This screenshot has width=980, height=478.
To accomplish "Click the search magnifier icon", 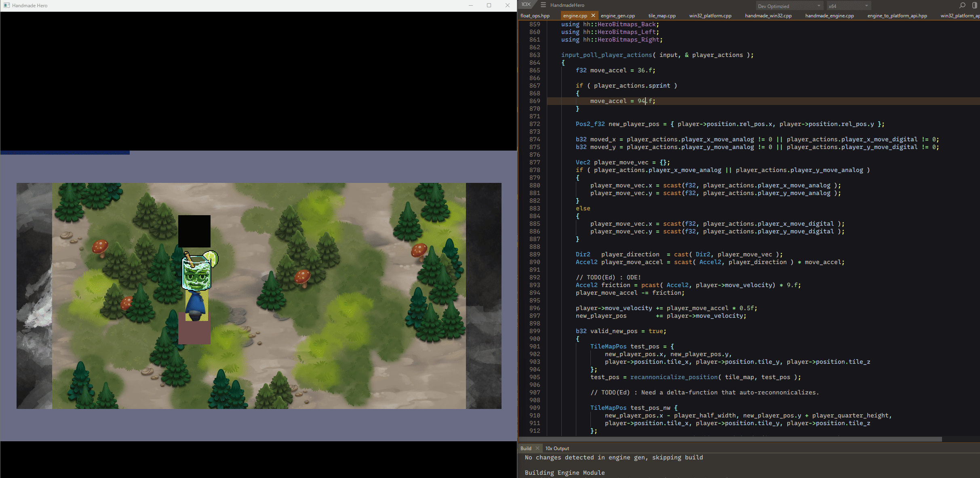I will pyautogui.click(x=962, y=5).
